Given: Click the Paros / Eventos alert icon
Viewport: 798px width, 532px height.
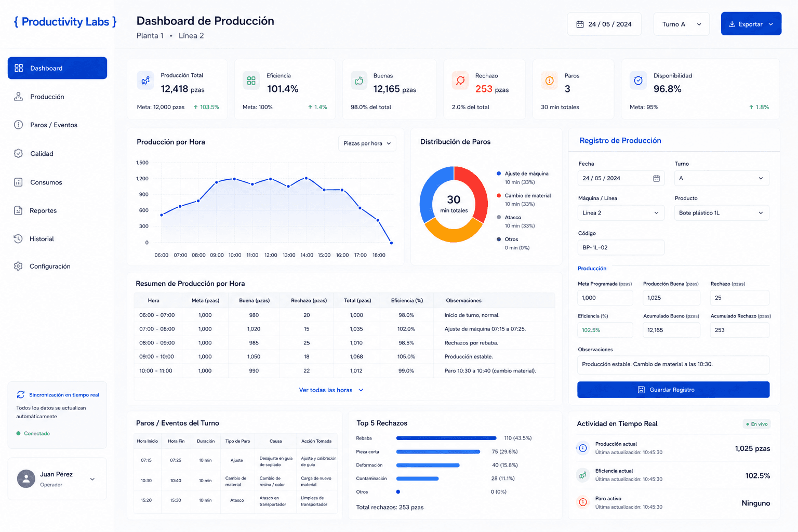Looking at the screenshot, I should click(x=18, y=125).
